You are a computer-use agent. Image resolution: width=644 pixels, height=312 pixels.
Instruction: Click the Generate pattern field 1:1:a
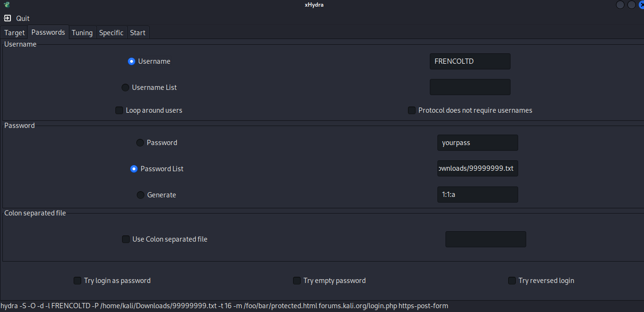pyautogui.click(x=477, y=195)
